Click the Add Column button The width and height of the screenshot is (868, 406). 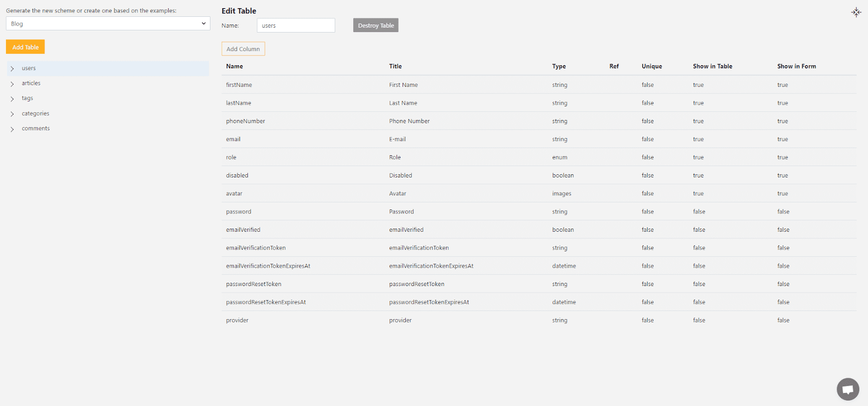point(243,49)
